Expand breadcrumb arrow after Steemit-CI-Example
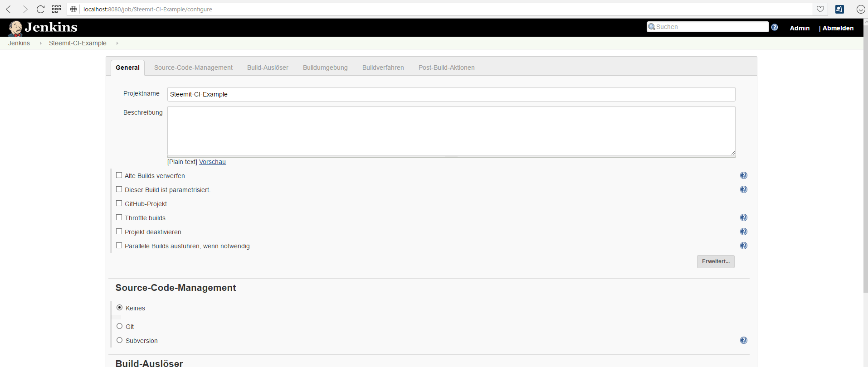 click(x=117, y=43)
